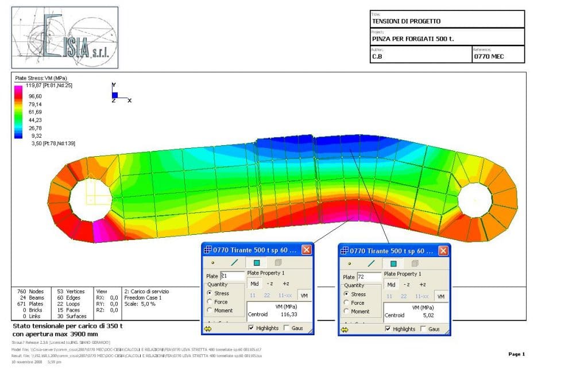Select plate square icon in Plate 21 dialog
The width and height of the screenshot is (588, 380).
click(x=256, y=263)
